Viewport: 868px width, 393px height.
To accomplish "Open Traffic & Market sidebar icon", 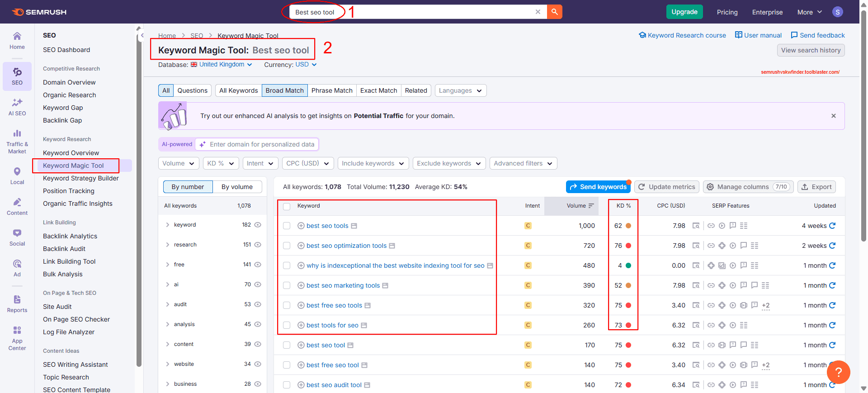I will point(17,142).
